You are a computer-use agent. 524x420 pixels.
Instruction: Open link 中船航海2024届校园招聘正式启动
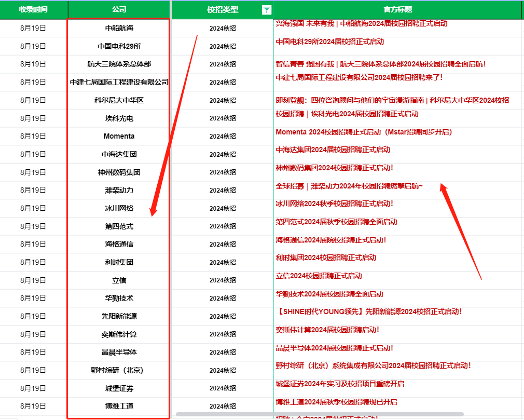coord(362,23)
